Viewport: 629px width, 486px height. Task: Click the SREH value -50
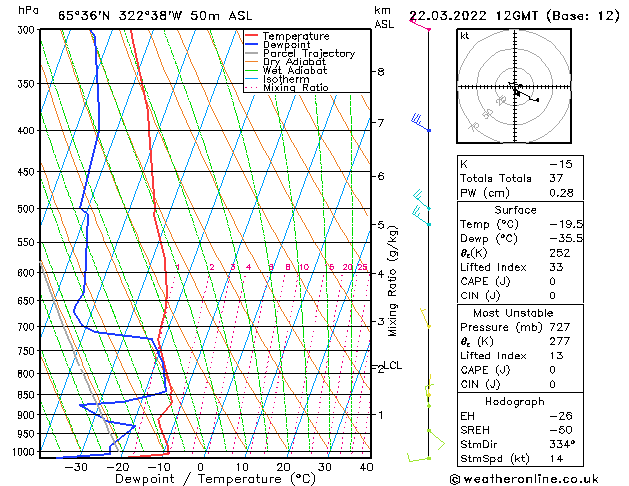tap(561, 430)
